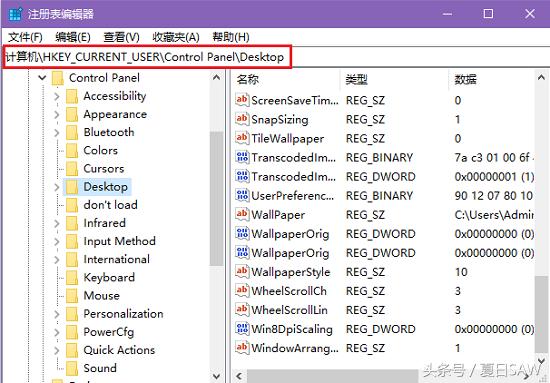
Task: Select the Mouse folder icon
Action: click(x=72, y=296)
